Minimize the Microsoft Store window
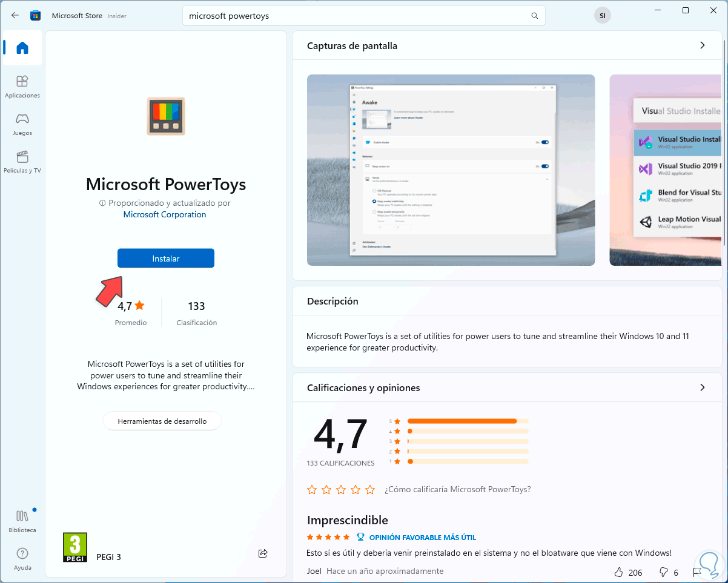 [x=657, y=10]
